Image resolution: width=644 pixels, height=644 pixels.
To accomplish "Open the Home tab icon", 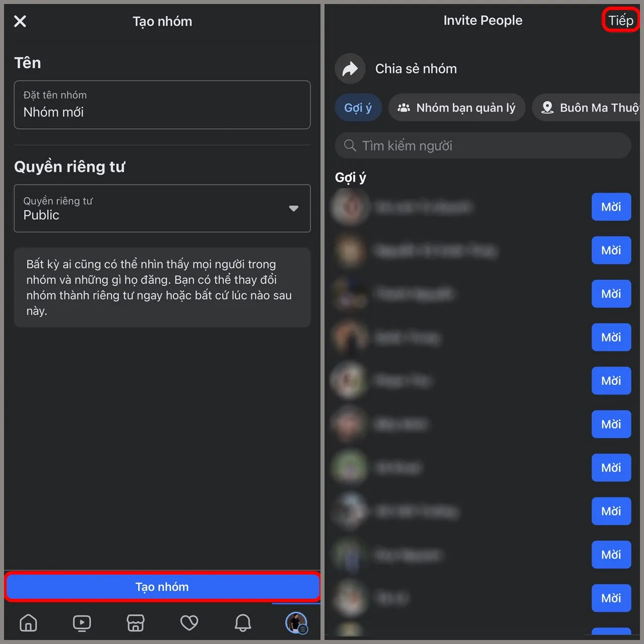I will [x=28, y=623].
